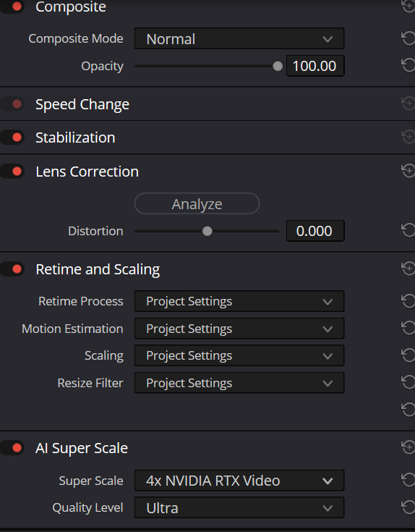Reset the Quality Level setting
This screenshot has width=415, height=532.
[408, 507]
